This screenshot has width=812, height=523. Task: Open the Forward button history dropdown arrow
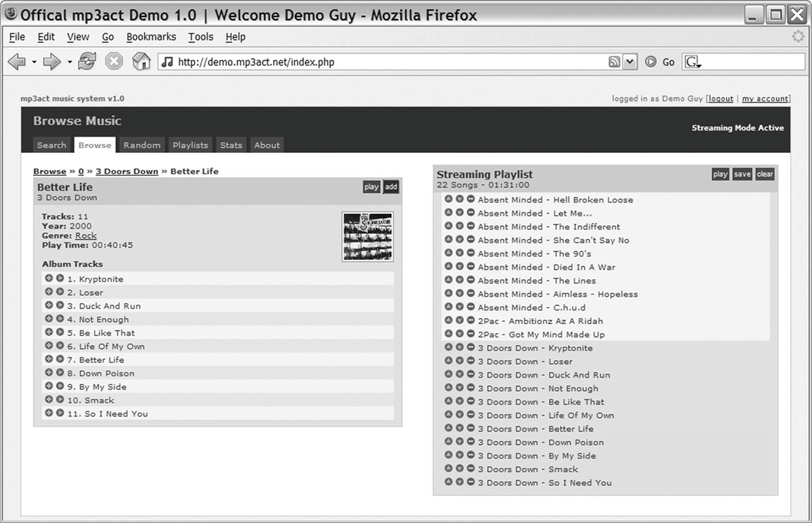pyautogui.click(x=70, y=62)
